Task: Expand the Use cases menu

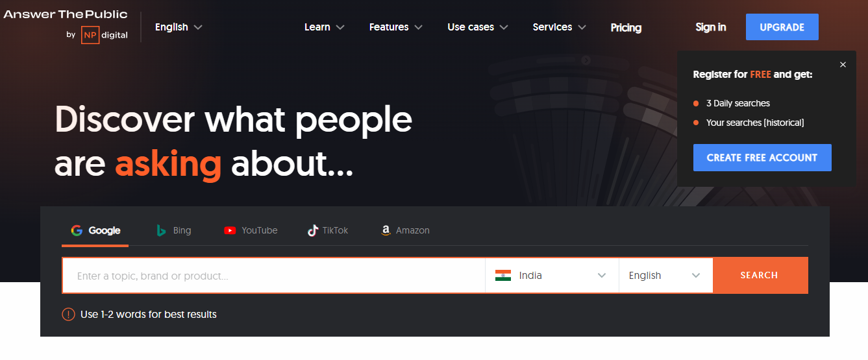Action: tap(478, 27)
